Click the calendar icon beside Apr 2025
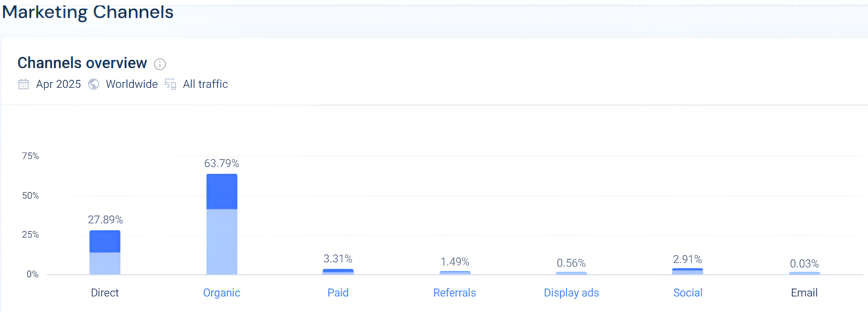 pyautogui.click(x=23, y=84)
